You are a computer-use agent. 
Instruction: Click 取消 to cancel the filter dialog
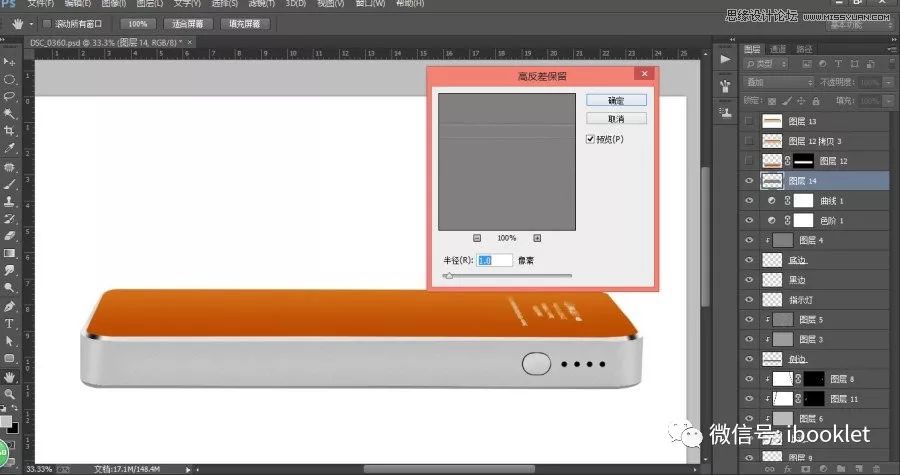tap(615, 118)
